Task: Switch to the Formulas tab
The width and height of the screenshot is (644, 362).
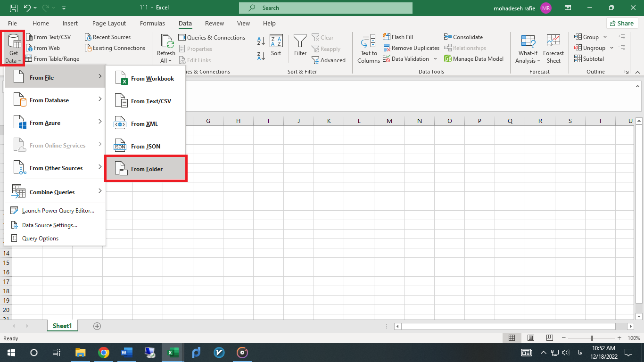Action: point(152,23)
